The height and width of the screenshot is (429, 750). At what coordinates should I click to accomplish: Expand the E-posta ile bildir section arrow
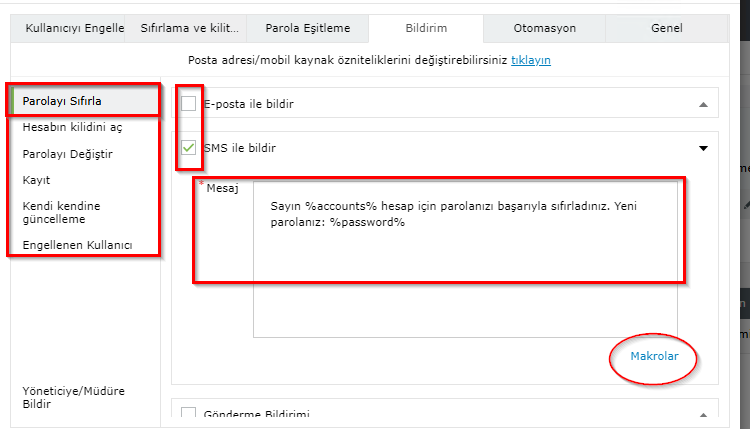pyautogui.click(x=703, y=104)
